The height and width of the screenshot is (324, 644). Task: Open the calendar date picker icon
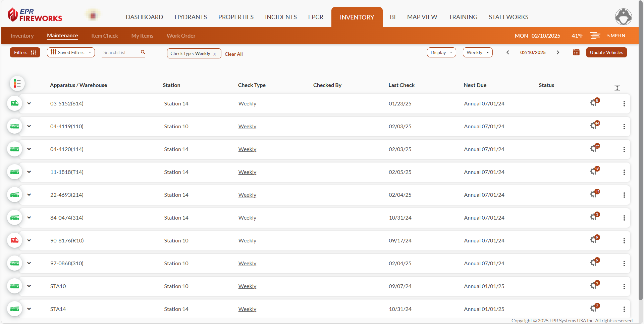pyautogui.click(x=576, y=52)
